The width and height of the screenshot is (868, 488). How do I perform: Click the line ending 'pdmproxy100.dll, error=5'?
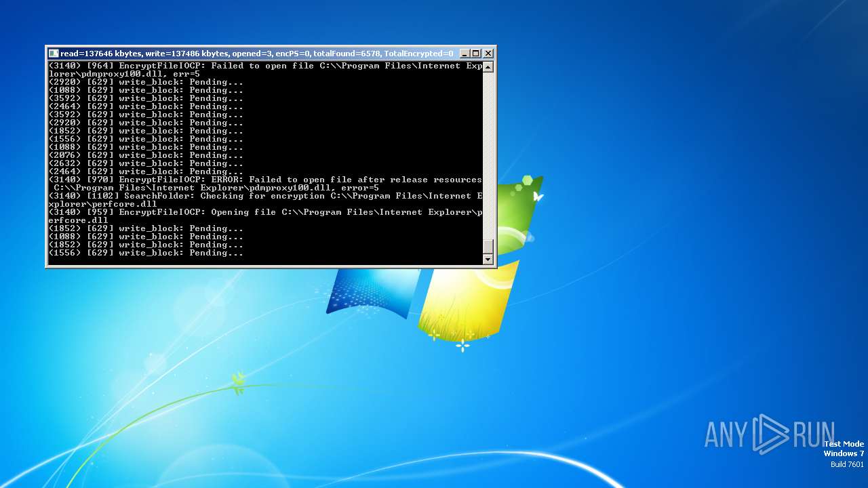(216, 188)
